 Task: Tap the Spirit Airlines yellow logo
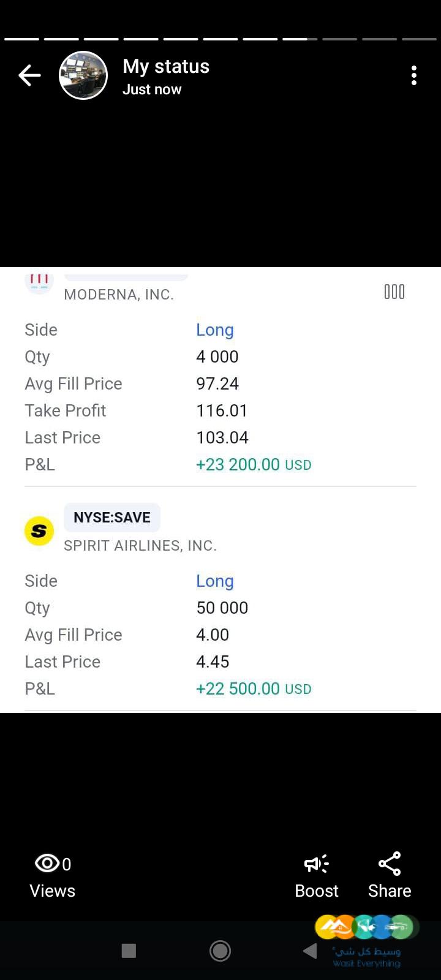[x=39, y=530]
